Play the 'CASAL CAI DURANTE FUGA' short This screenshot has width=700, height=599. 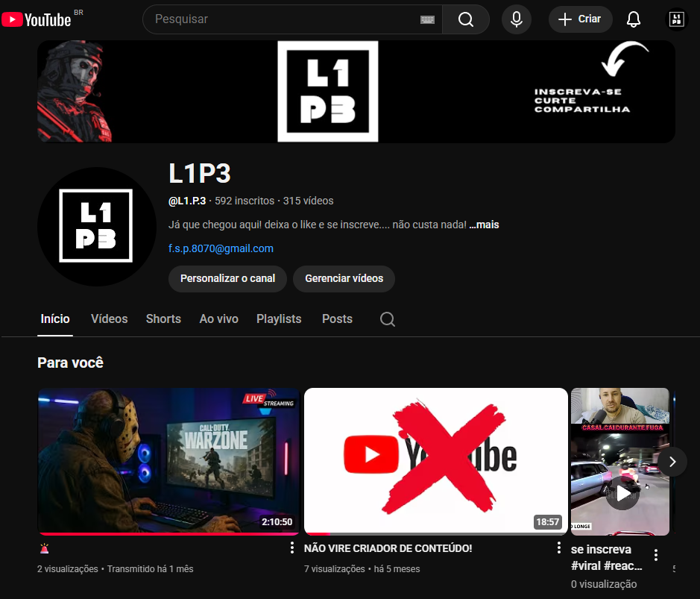point(620,462)
